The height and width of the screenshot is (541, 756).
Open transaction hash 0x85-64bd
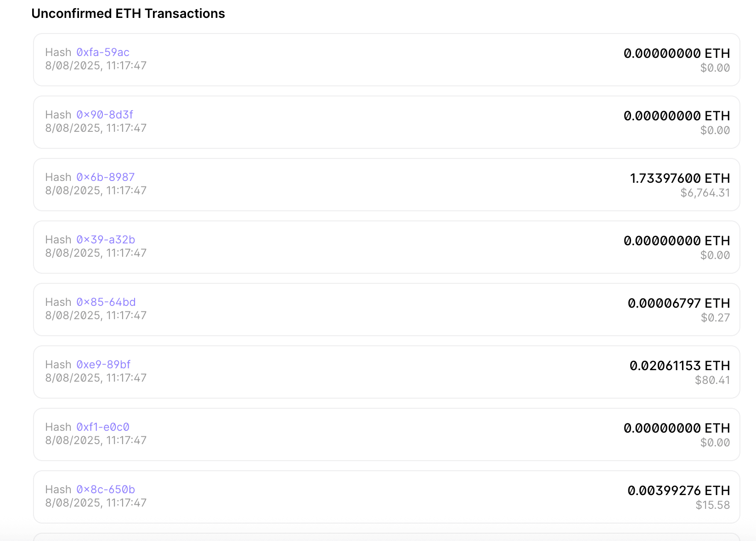[107, 302]
